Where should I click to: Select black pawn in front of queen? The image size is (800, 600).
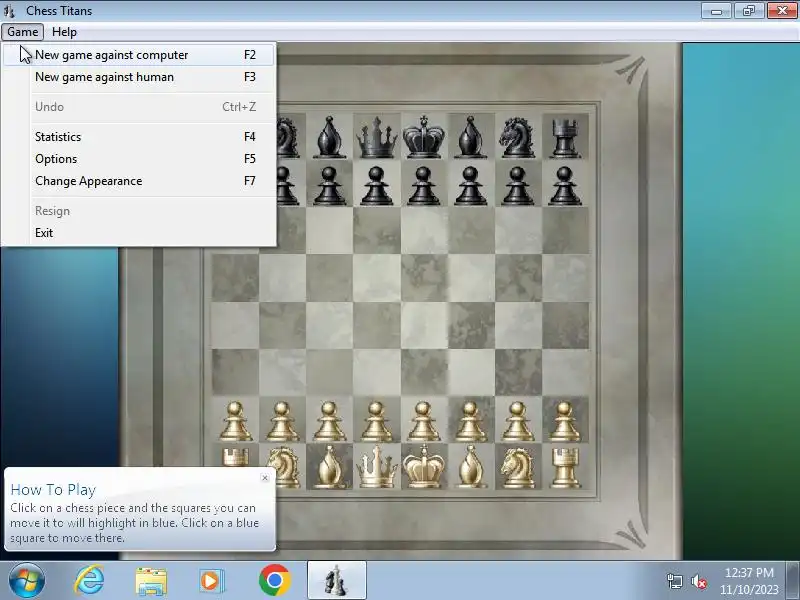click(x=377, y=186)
